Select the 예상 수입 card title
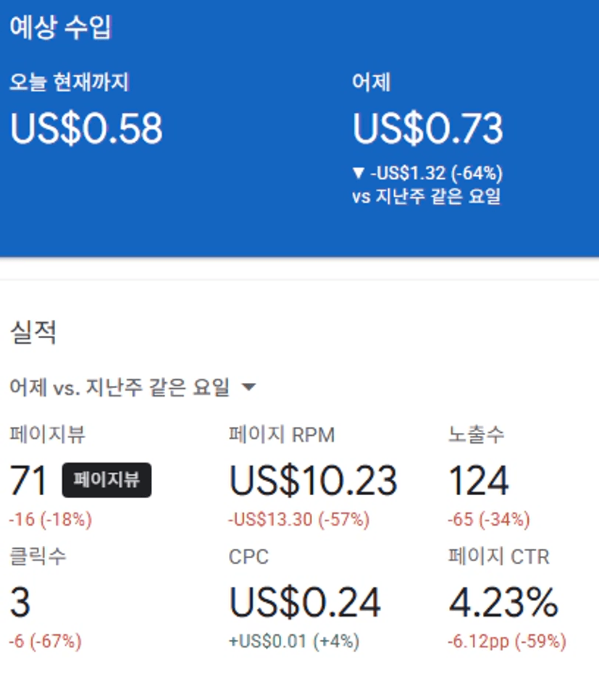Image resolution: width=599 pixels, height=700 pixels. point(60,28)
